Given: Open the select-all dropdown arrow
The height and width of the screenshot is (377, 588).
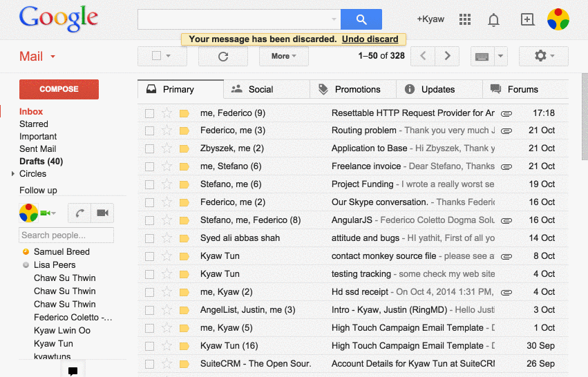Looking at the screenshot, I should click(169, 56).
